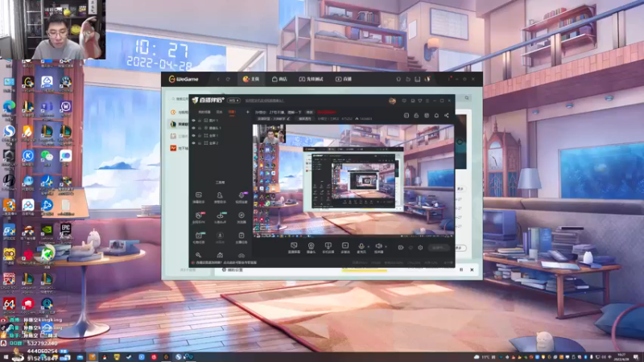Screen dimensions: 644x362
Task: Click the yellow download progress bar in WeGame
Action: [x=365, y=270]
